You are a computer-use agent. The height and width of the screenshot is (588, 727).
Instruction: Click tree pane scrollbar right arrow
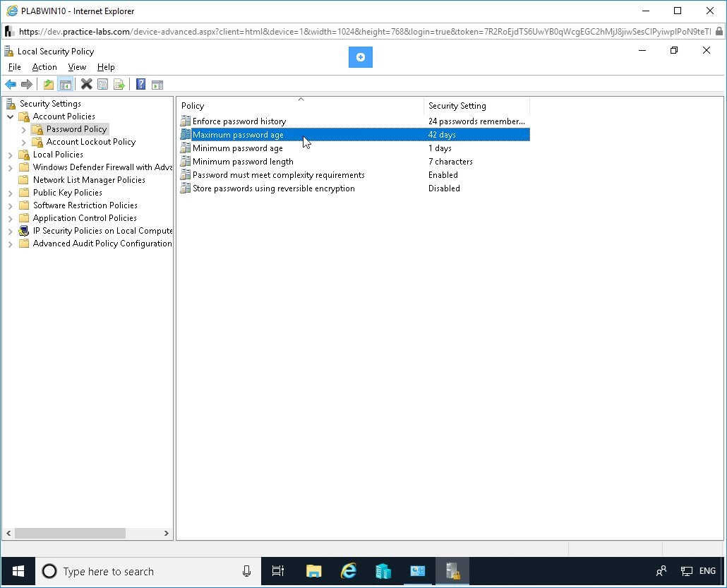167,533
